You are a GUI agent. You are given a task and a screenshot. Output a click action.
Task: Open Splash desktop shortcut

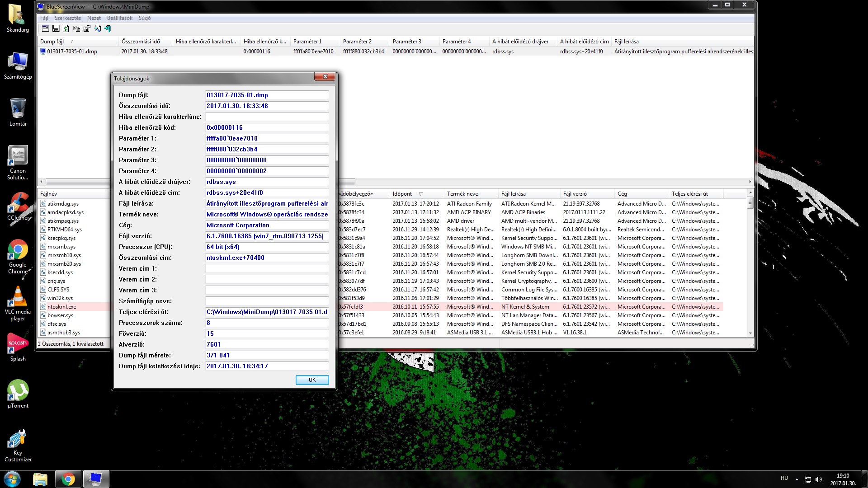click(x=18, y=347)
